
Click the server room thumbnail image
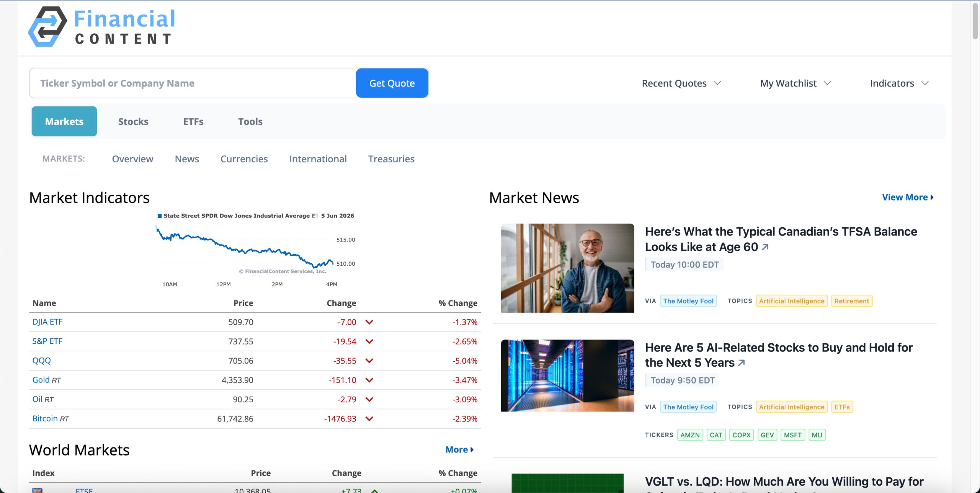[x=567, y=375]
